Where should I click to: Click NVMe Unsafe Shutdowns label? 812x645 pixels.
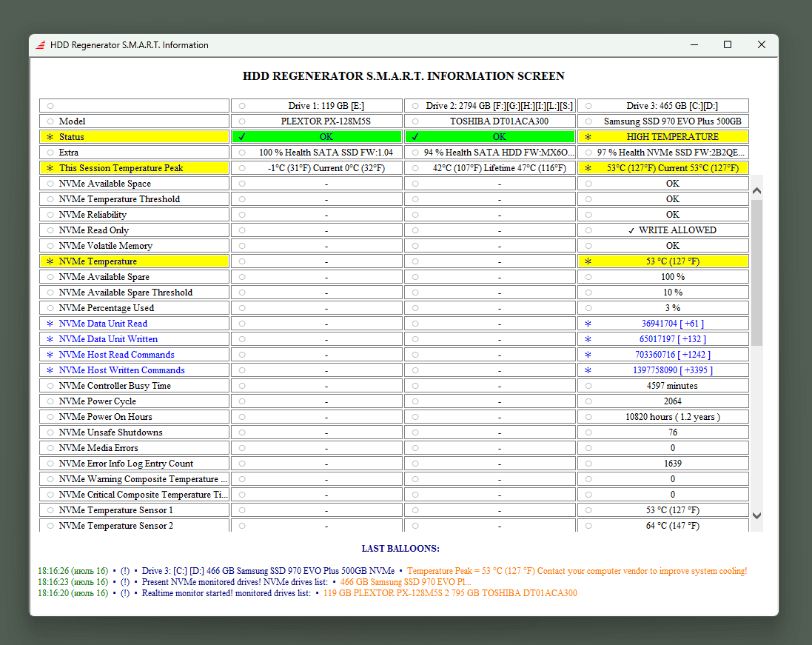tap(110, 432)
